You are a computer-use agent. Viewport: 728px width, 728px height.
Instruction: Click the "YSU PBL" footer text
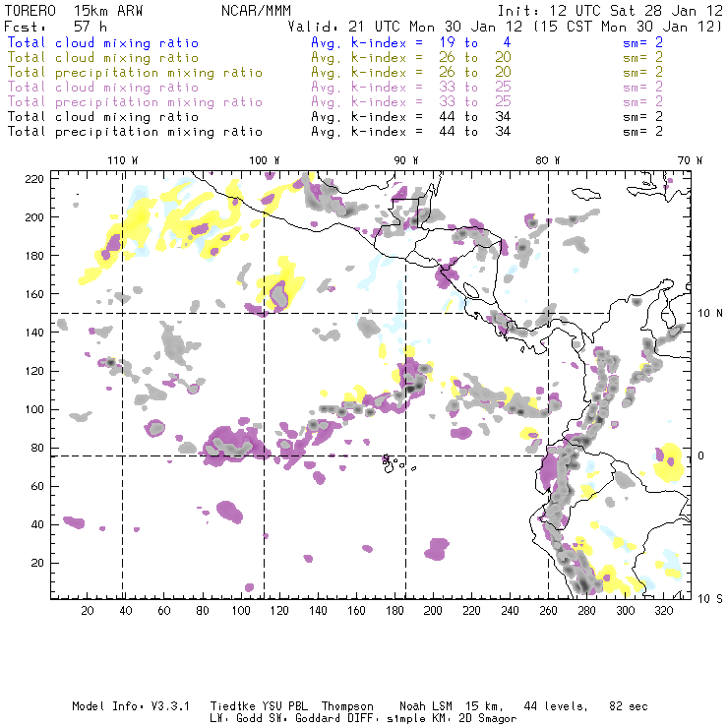284,706
